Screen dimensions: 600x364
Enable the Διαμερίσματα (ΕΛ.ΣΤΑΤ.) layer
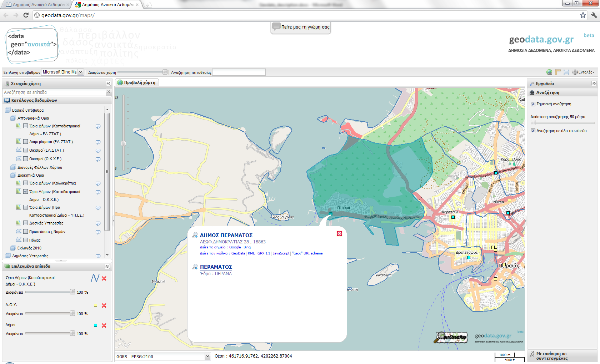26,142
